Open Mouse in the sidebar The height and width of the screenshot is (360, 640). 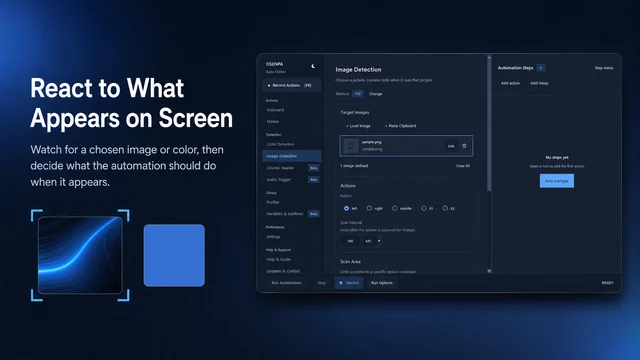click(x=273, y=121)
